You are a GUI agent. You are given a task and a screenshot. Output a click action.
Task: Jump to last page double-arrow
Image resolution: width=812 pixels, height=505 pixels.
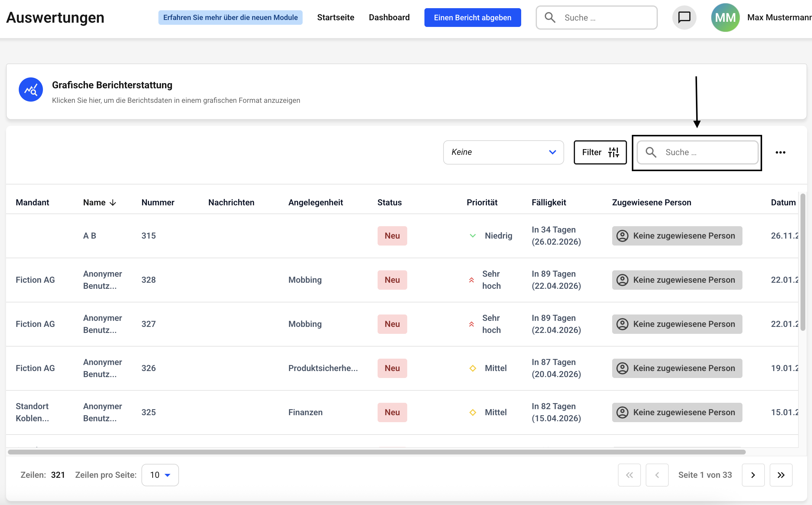click(x=781, y=475)
